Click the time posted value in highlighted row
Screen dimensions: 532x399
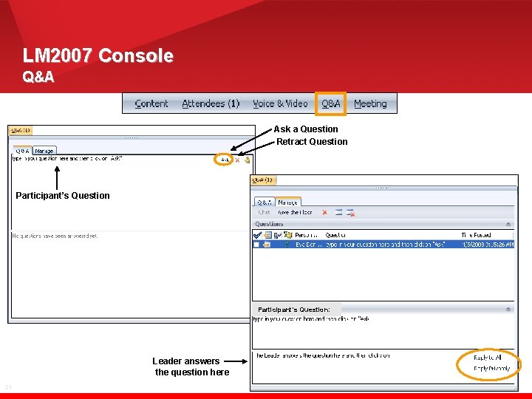coord(488,245)
